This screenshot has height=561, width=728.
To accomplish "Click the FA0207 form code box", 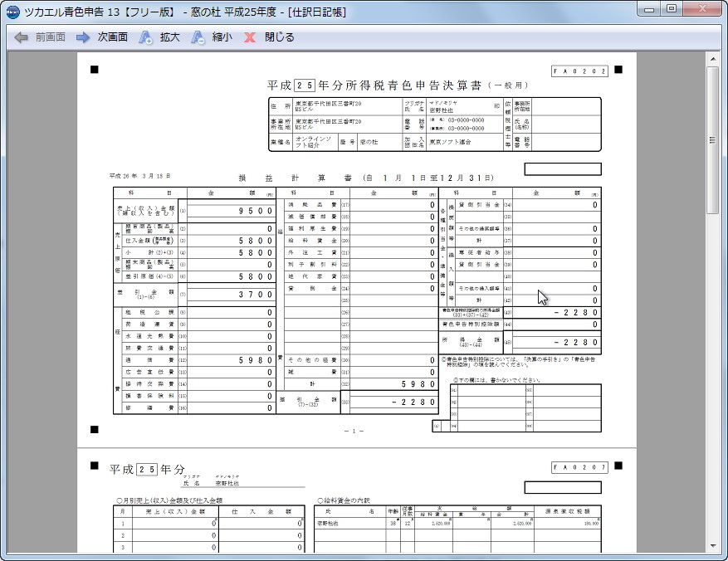I will pyautogui.click(x=579, y=467).
